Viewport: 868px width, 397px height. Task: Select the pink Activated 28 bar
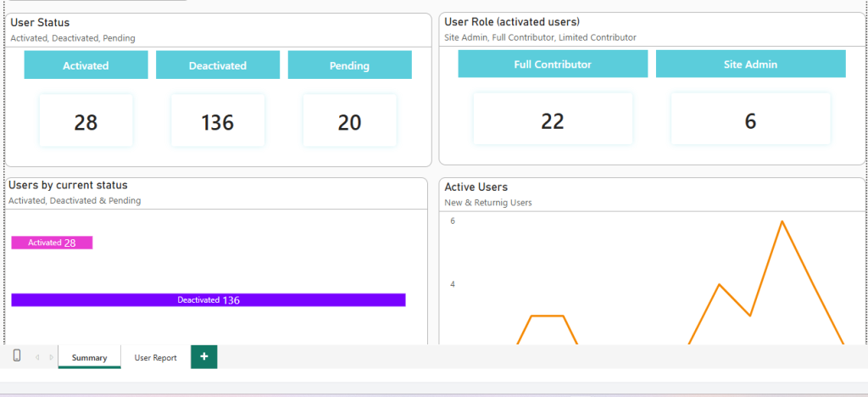(52, 243)
